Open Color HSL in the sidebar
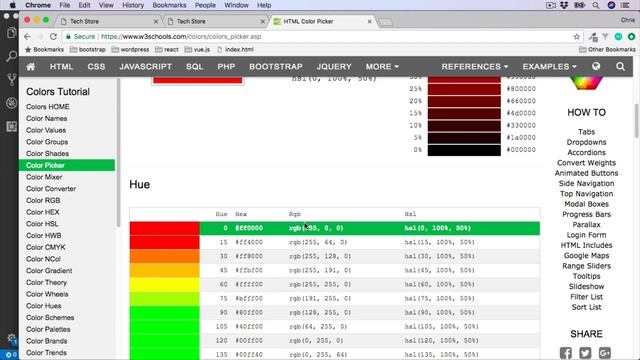 click(42, 224)
